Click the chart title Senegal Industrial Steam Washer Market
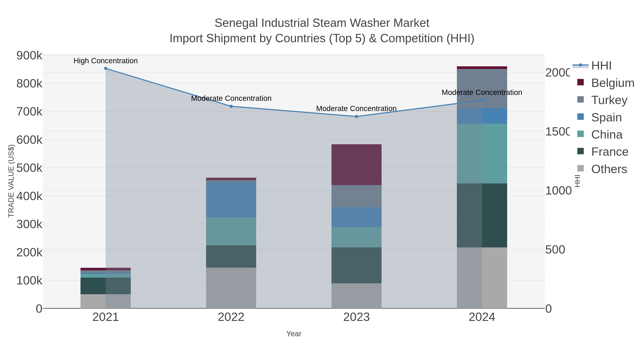Screen dimensions: 644x362 (x=322, y=23)
